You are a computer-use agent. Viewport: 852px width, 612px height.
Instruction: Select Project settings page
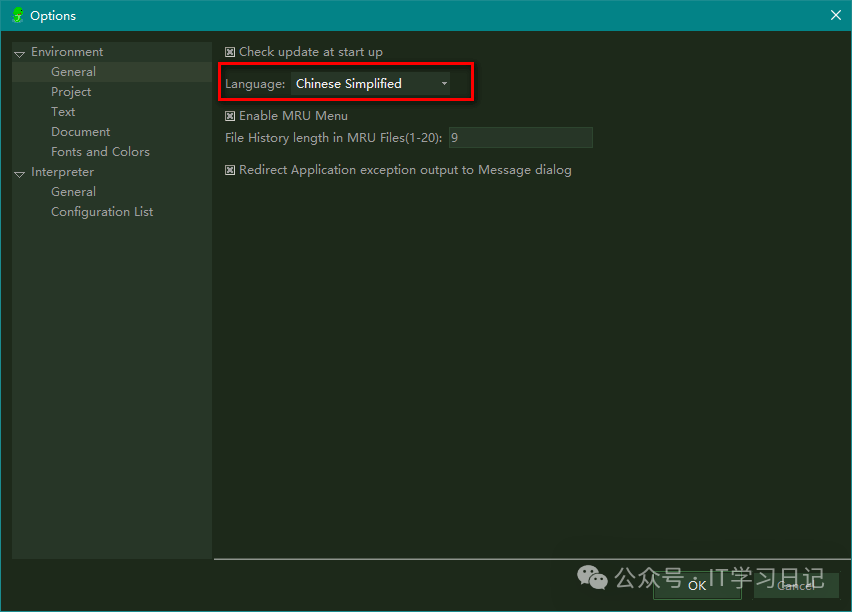point(71,92)
